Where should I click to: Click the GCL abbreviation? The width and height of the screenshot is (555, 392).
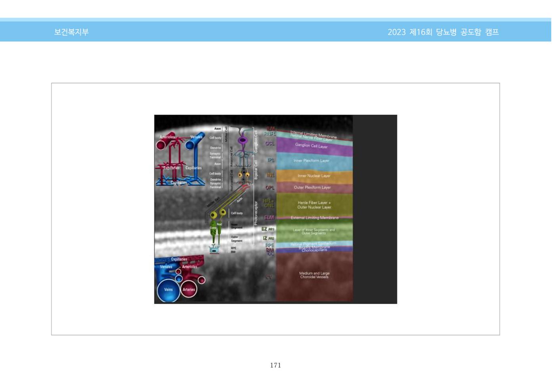coord(270,143)
